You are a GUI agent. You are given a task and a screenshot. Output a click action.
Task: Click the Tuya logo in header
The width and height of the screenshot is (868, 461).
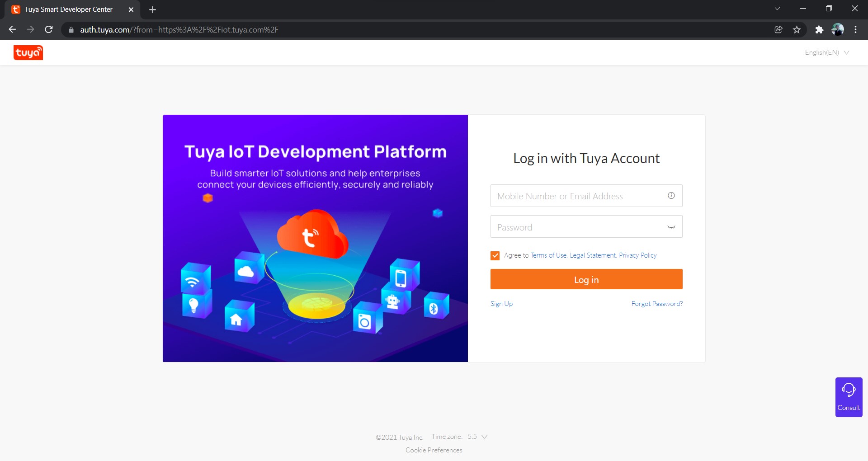[x=28, y=53]
